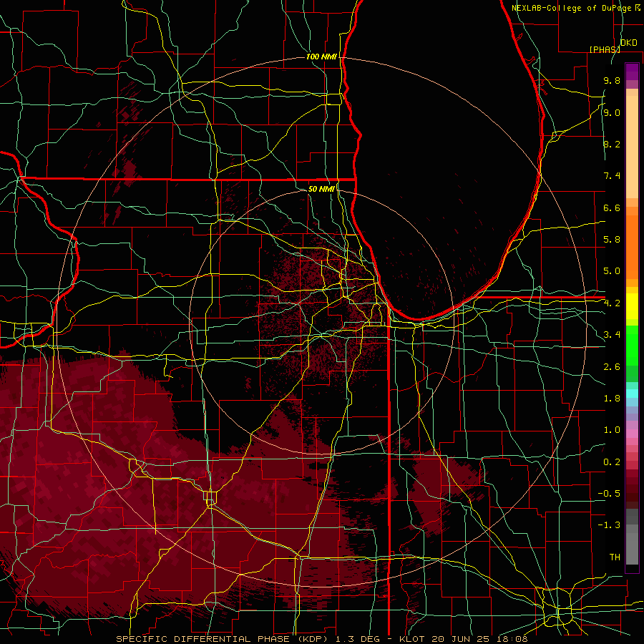Click the "100 NMI" range ring label
Screen dimensions: 644x644
321,57
